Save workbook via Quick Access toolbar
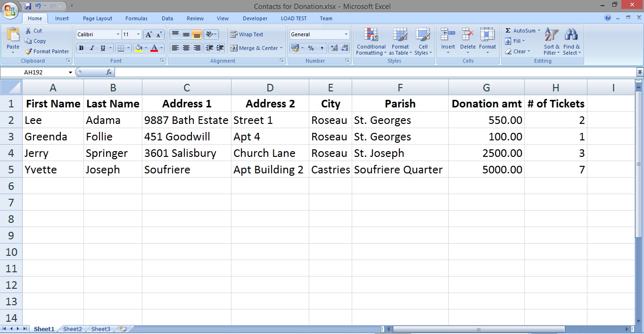The width and height of the screenshot is (644, 334). pos(28,6)
